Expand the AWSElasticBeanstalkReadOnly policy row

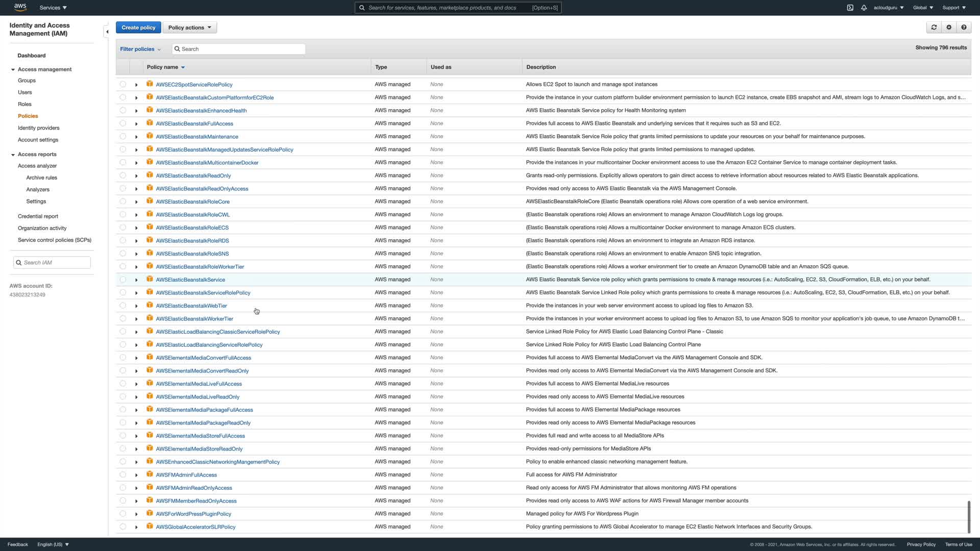pyautogui.click(x=136, y=176)
